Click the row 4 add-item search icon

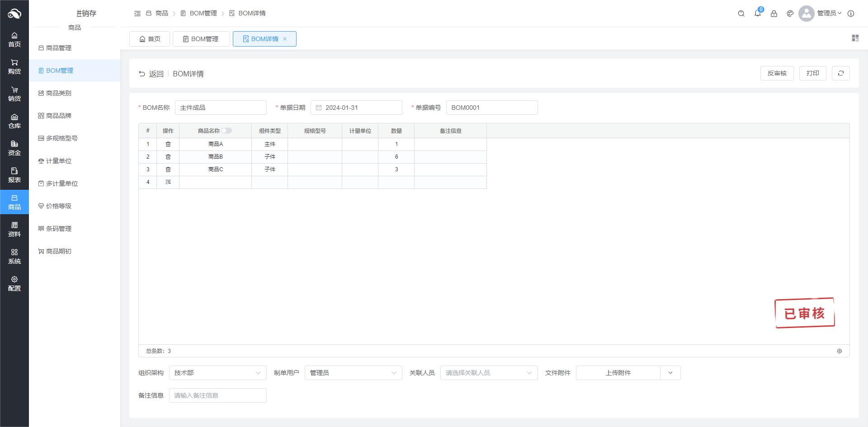(x=168, y=182)
